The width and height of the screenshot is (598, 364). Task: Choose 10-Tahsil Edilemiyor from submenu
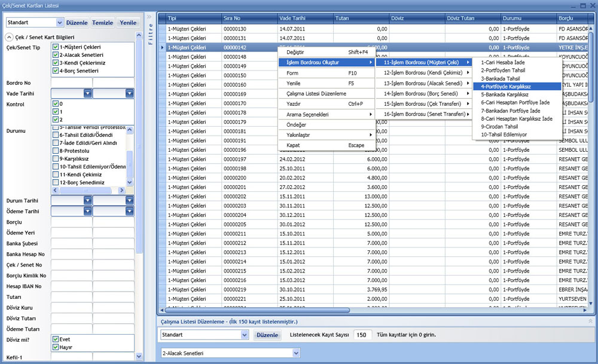(x=517, y=134)
